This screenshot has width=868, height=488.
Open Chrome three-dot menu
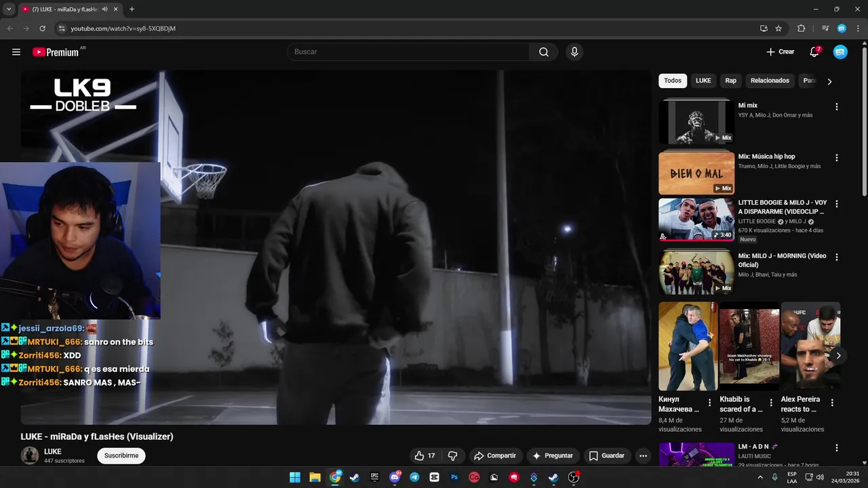[x=857, y=28]
